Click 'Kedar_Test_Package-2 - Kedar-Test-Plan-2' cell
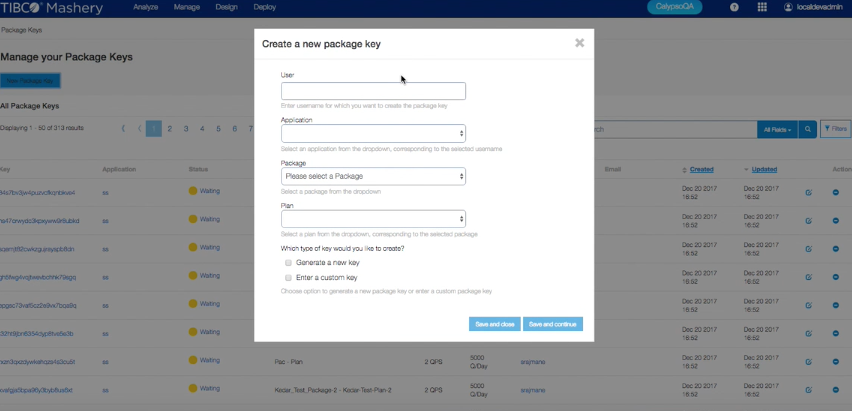This screenshot has height=411, width=852. pyautogui.click(x=333, y=390)
